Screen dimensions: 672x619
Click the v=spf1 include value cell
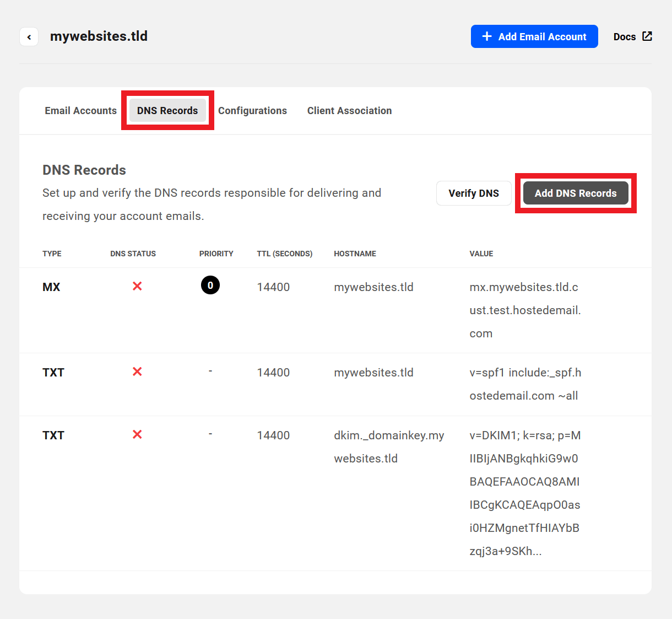[525, 384]
